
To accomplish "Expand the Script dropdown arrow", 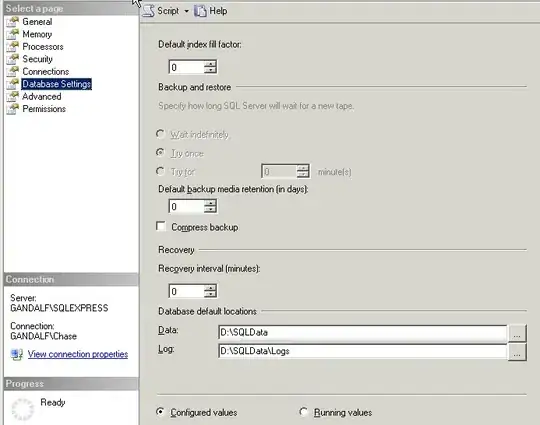I will tap(186, 11).
